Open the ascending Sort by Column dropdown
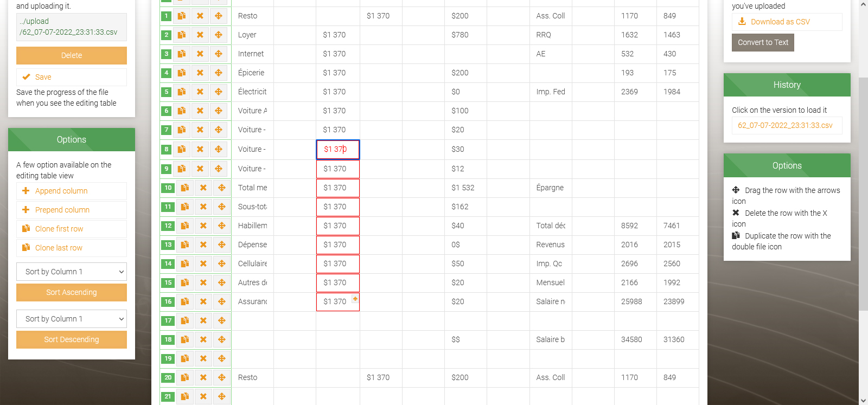The height and width of the screenshot is (405, 868). pos(72,272)
